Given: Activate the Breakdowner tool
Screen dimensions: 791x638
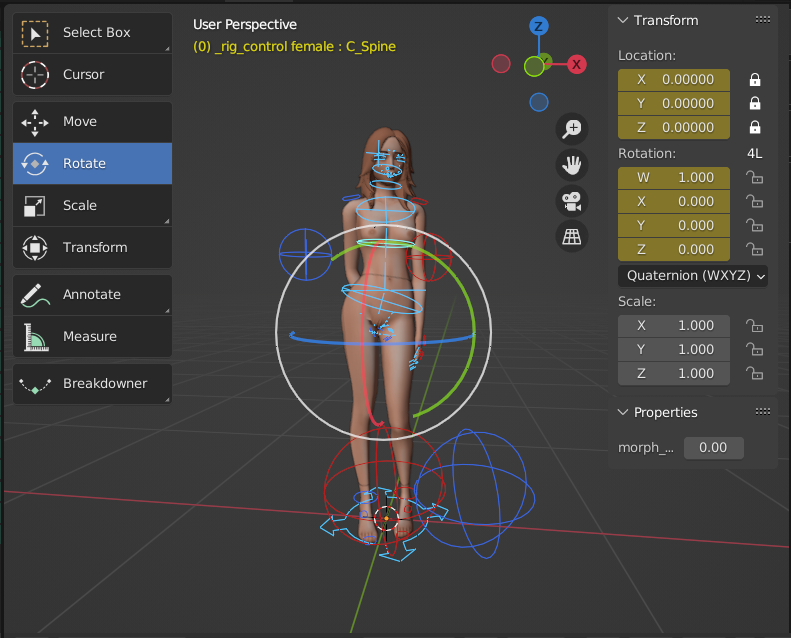Looking at the screenshot, I should 92,384.
